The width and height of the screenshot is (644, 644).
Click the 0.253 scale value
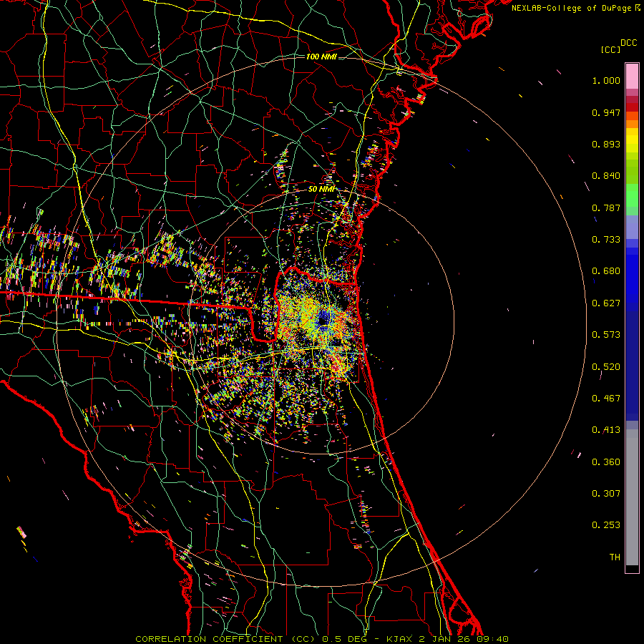click(606, 525)
